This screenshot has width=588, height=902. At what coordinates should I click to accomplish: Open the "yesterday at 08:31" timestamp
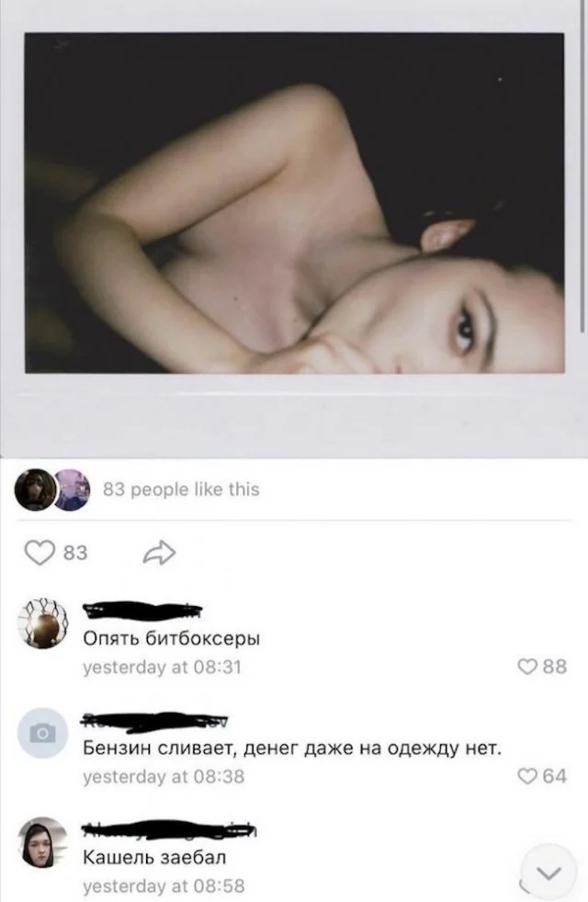click(x=162, y=667)
